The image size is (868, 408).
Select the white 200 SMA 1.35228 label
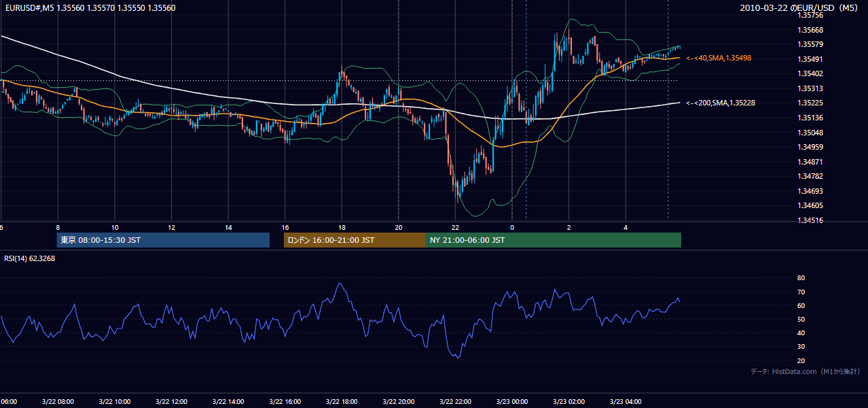721,103
